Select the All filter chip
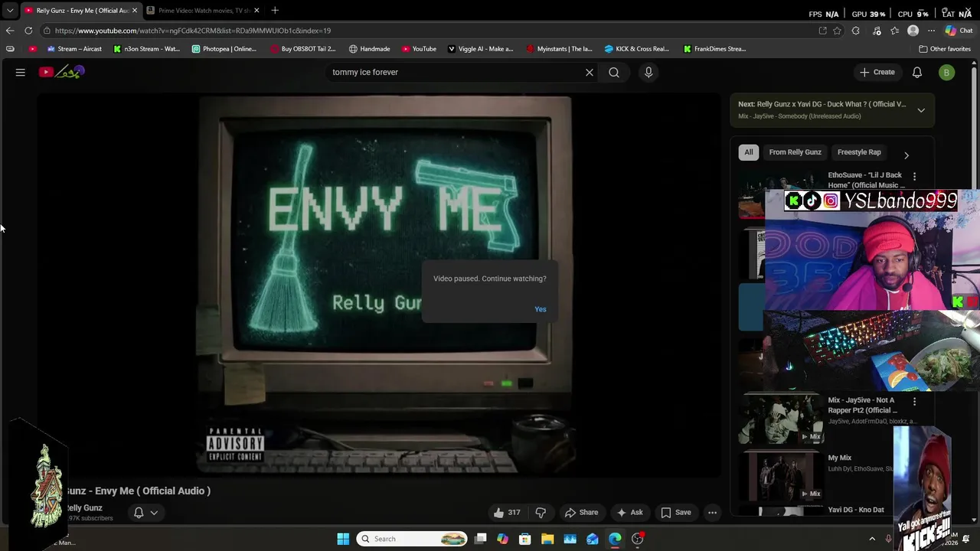 [x=749, y=152]
